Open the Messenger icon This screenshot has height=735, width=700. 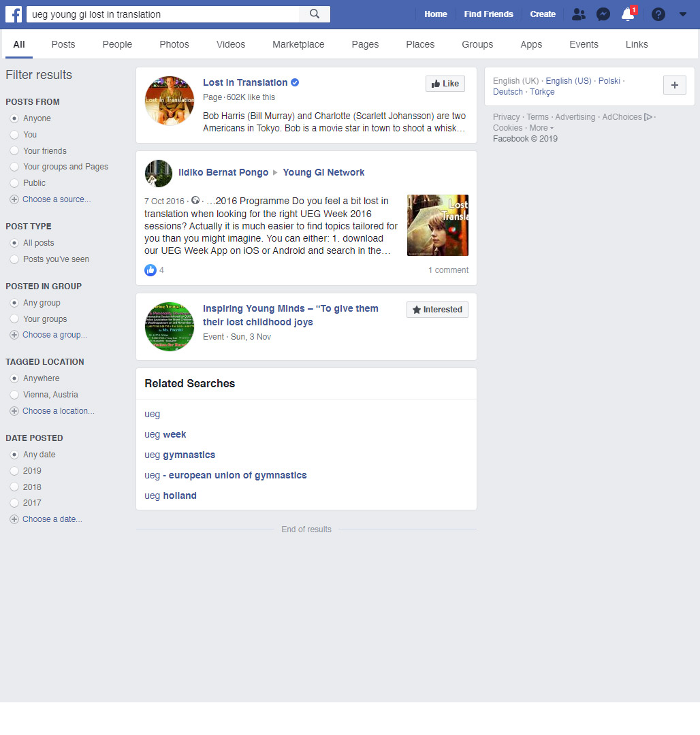pyautogui.click(x=603, y=14)
